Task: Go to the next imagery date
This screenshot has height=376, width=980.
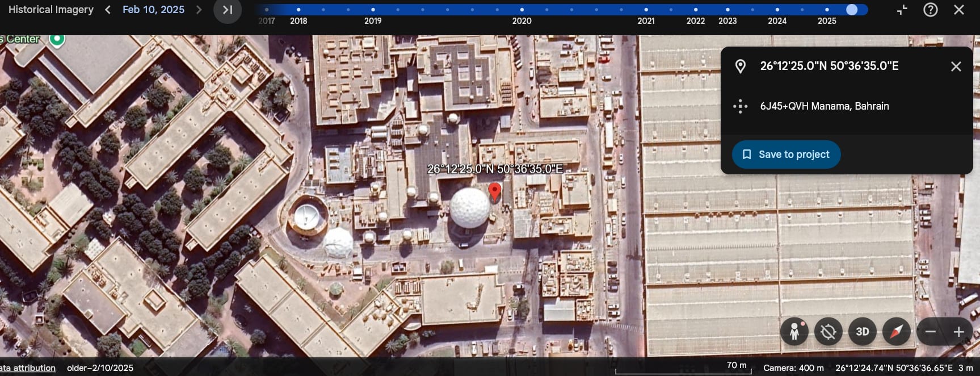Action: pyautogui.click(x=199, y=10)
